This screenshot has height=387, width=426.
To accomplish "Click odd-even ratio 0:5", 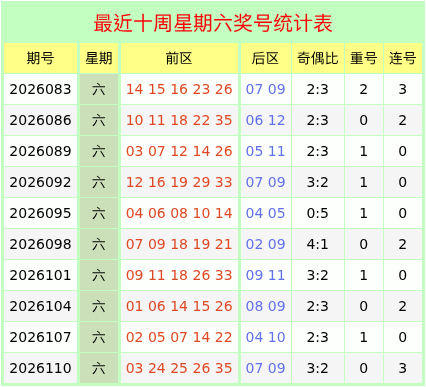I will (x=318, y=213).
